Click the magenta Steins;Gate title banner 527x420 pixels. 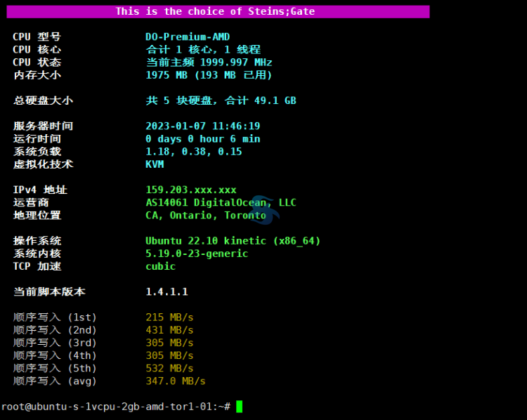[x=215, y=11]
